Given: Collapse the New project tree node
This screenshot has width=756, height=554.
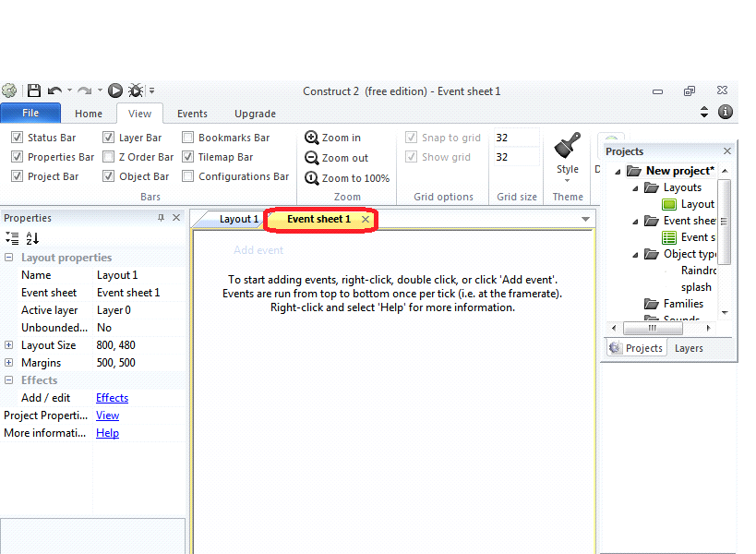Looking at the screenshot, I should point(618,171).
